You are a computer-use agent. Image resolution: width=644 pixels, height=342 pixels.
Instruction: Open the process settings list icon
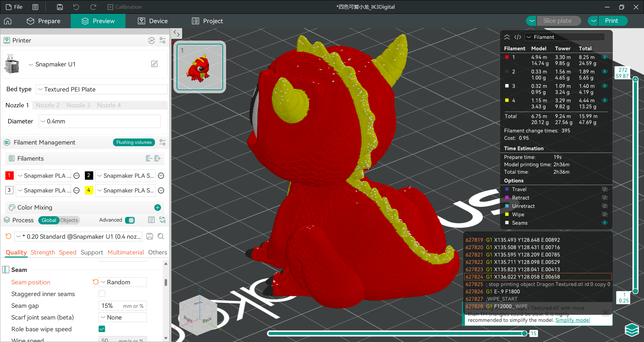pyautogui.click(x=151, y=220)
